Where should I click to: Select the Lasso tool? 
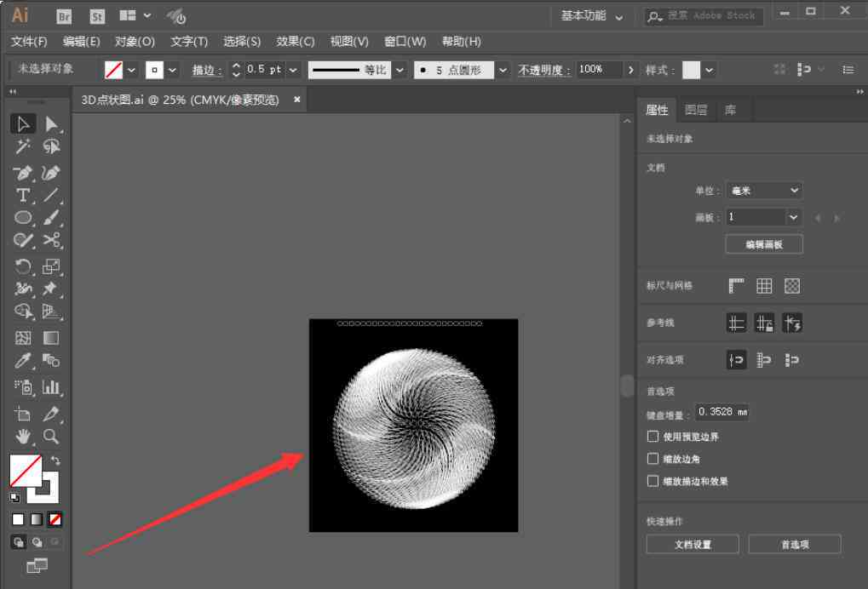click(x=51, y=146)
